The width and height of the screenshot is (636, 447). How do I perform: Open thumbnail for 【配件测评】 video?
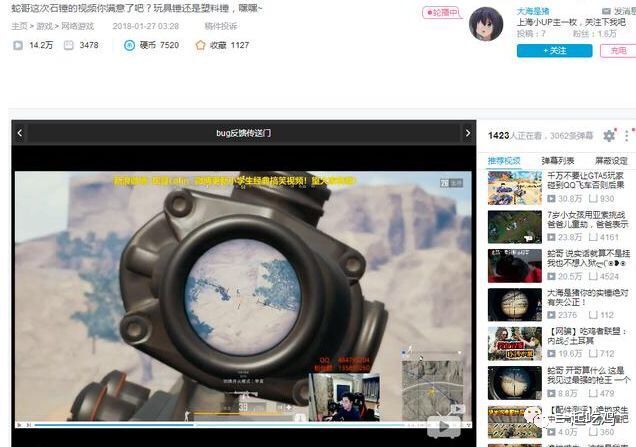point(515,422)
